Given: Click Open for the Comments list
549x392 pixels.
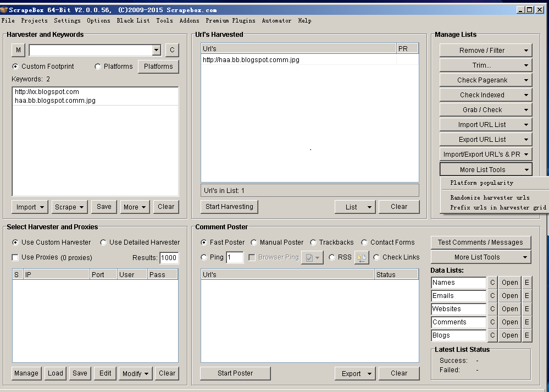Looking at the screenshot, I should (x=510, y=322).
